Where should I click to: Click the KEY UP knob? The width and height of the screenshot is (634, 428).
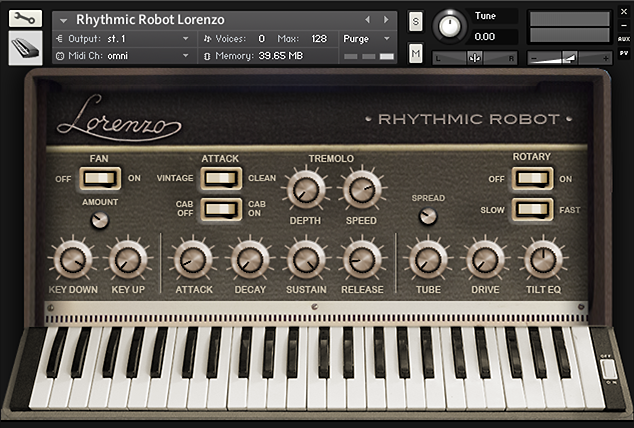coord(128,259)
